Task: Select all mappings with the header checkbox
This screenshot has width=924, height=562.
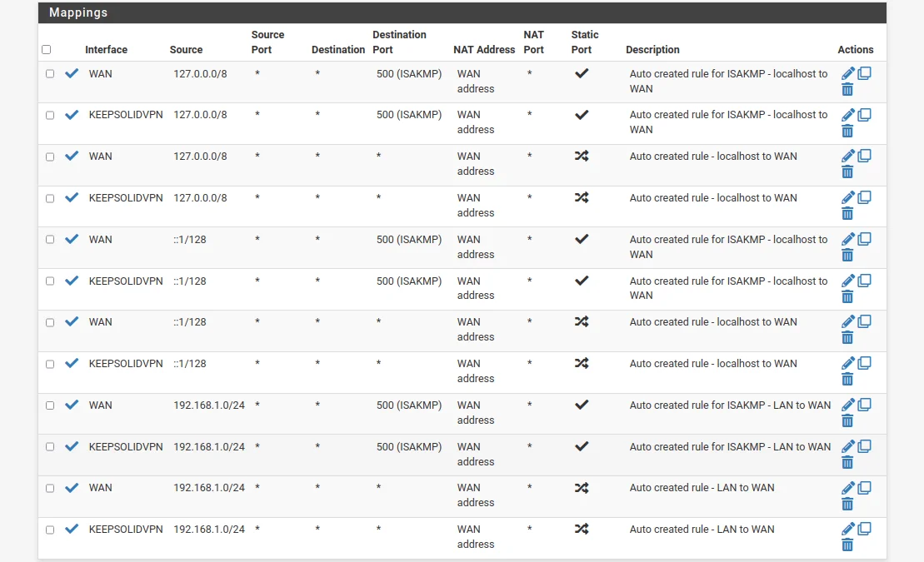Action: (x=47, y=50)
